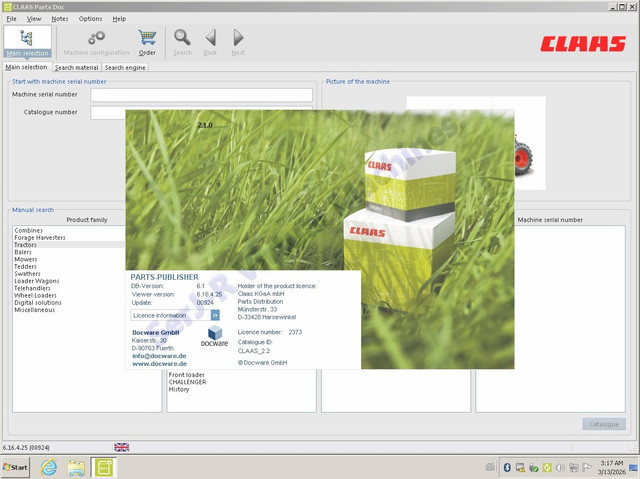Click the Docware cube logo
Screen dimensions: 640x479
[x=215, y=333]
